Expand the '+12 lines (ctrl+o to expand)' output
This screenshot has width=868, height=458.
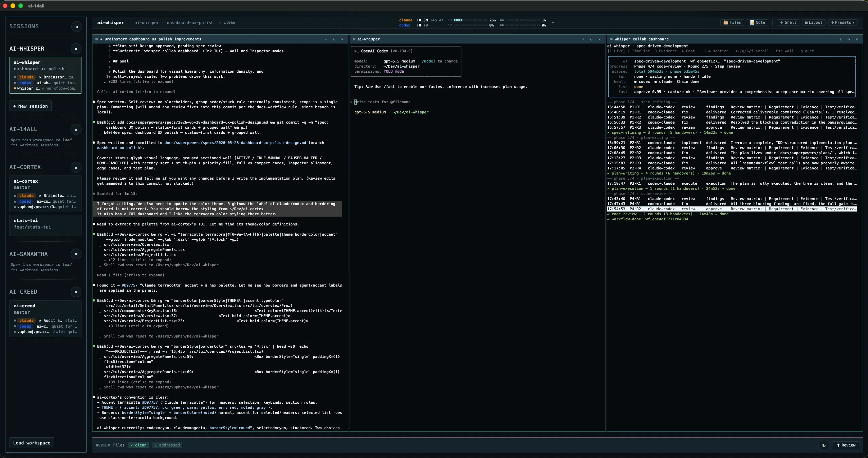pos(137,260)
